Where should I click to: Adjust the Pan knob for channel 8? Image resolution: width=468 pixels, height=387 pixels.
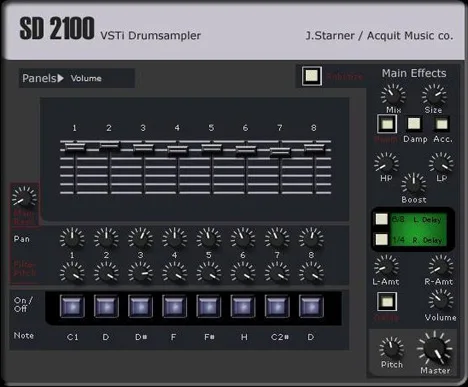[x=311, y=239]
